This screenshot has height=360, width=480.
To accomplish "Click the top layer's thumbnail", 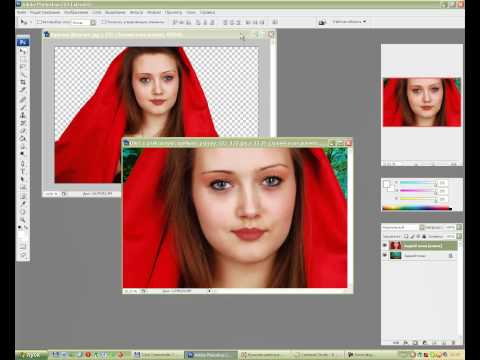I will click(395, 245).
